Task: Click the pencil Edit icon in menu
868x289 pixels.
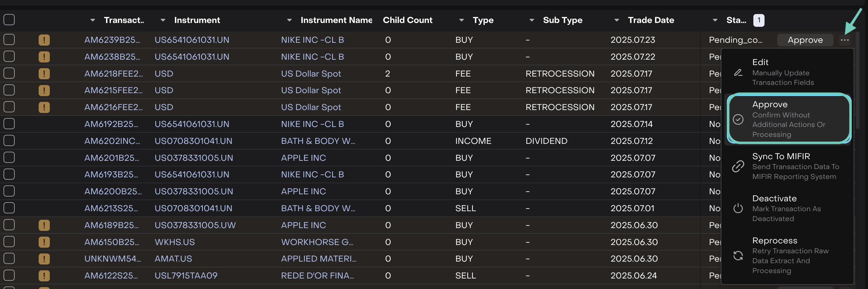Action: [738, 73]
